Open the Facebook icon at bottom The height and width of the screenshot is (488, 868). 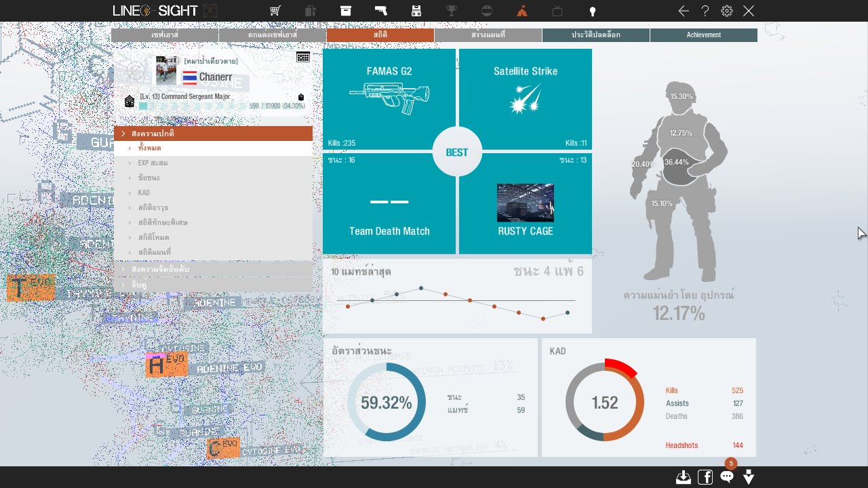tap(705, 477)
